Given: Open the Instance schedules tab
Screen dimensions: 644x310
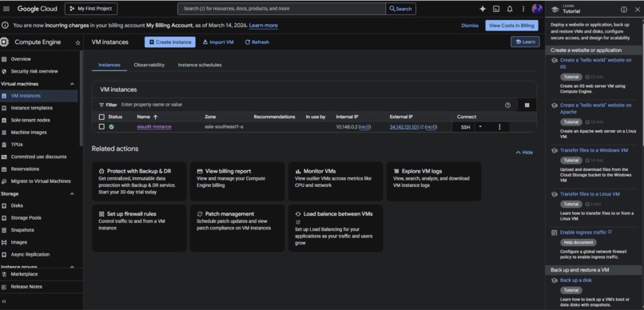Looking at the screenshot, I should coord(200,65).
